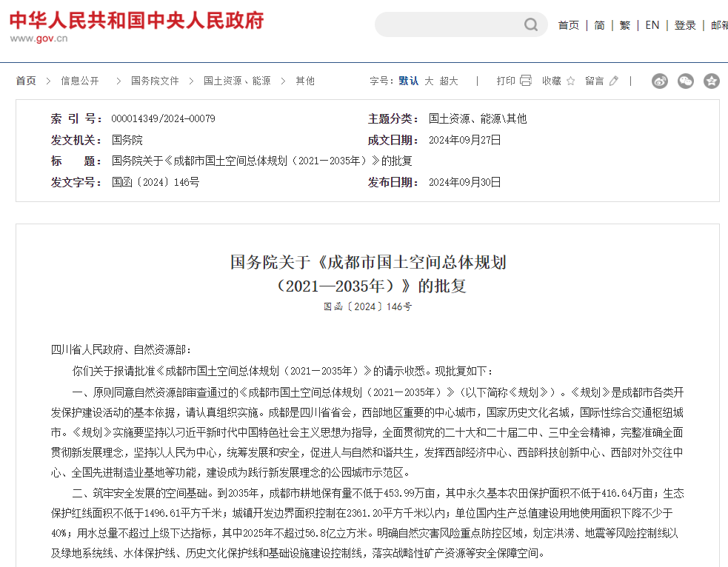Click the index number 000014349/2024-00079

tap(164, 118)
